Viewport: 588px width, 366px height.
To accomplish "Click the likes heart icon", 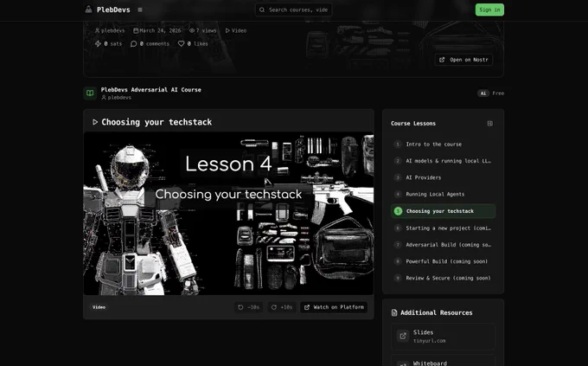I will (x=181, y=43).
